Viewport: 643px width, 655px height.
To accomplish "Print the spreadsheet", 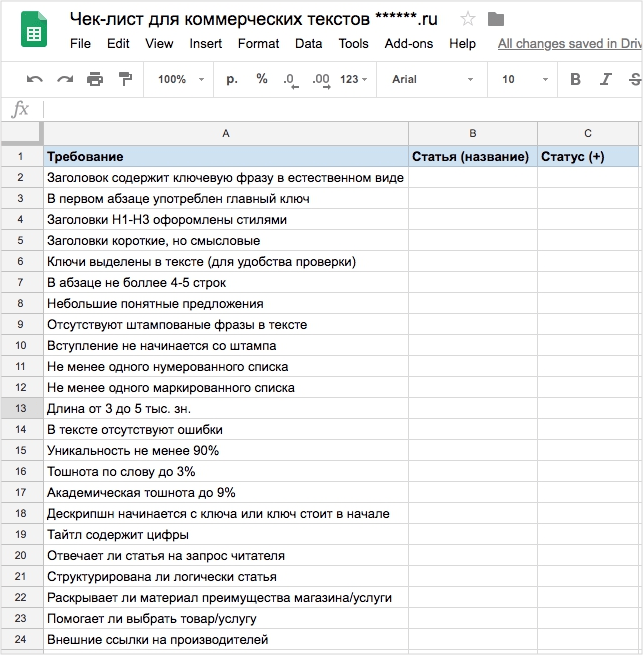I will pyautogui.click(x=95, y=79).
